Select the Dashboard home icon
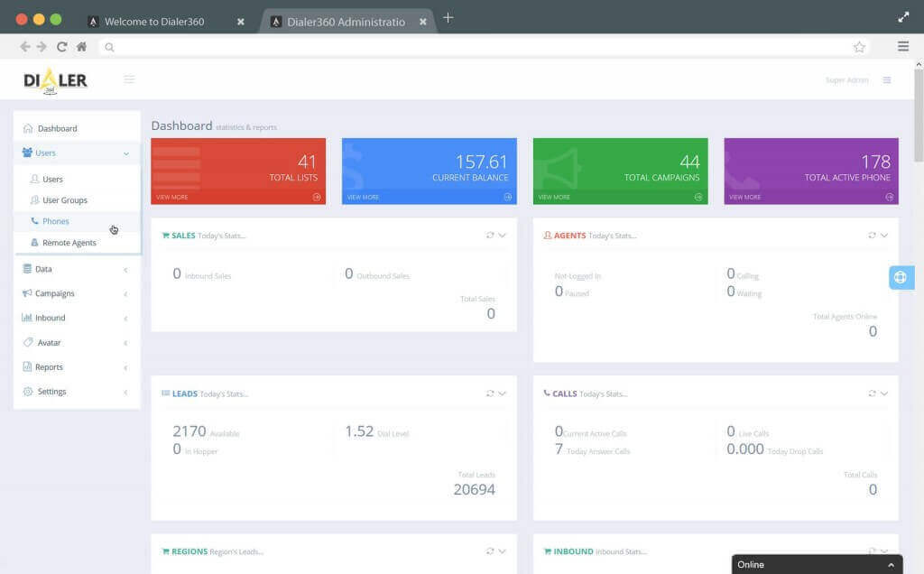This screenshot has width=924, height=574. (x=28, y=127)
